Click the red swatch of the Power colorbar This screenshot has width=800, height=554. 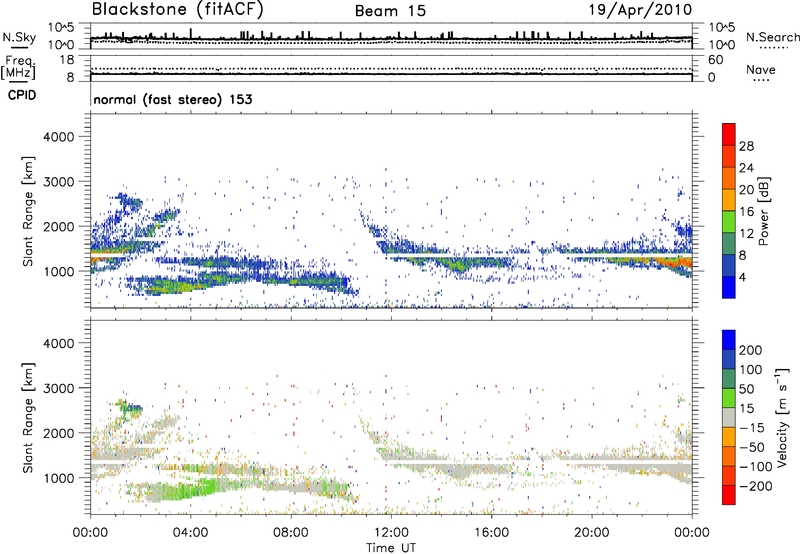729,135
